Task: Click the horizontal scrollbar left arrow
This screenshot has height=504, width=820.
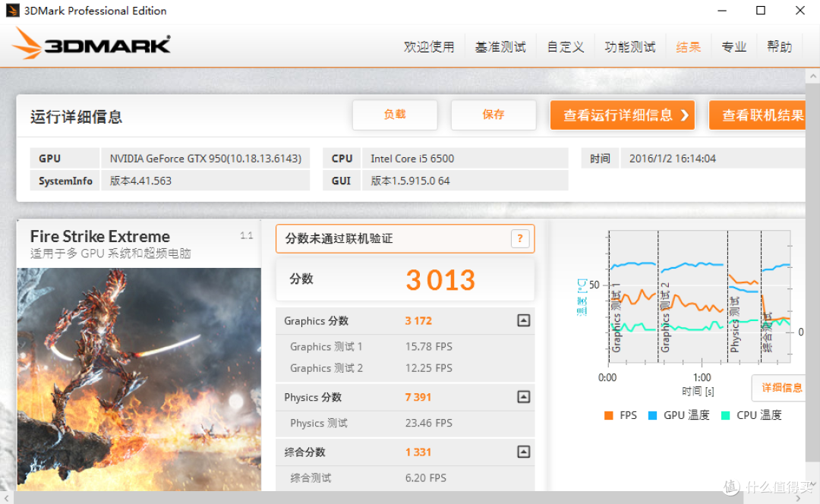Action: tap(6, 498)
